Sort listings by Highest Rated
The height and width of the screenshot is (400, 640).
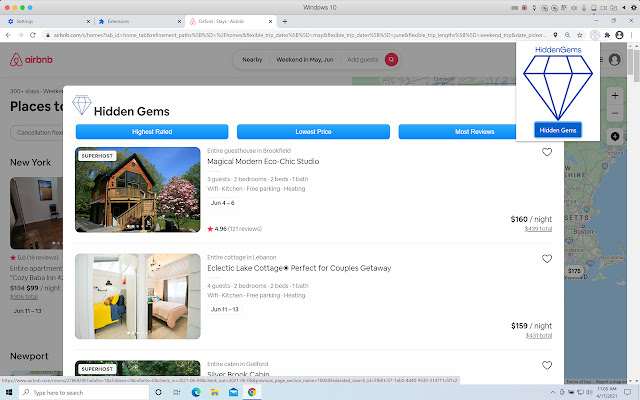(152, 132)
